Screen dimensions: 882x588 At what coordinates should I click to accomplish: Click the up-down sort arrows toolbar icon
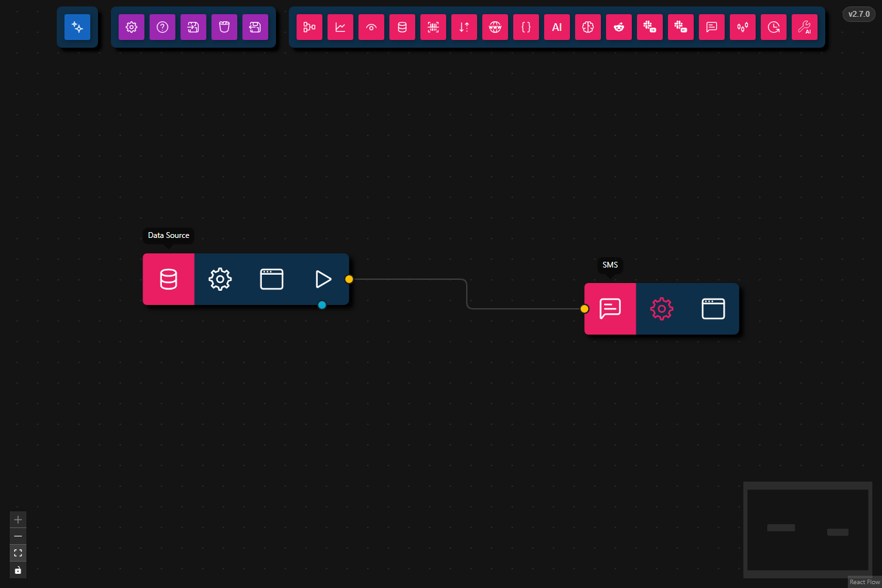(464, 27)
